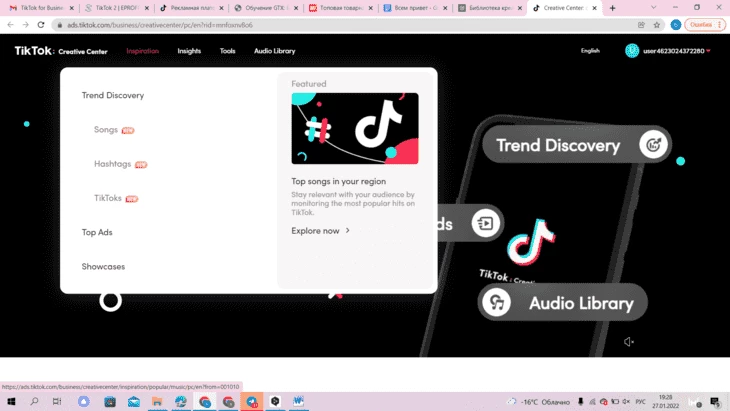Click the chevron next to Explore now
Image resolution: width=730 pixels, height=411 pixels.
(x=347, y=230)
